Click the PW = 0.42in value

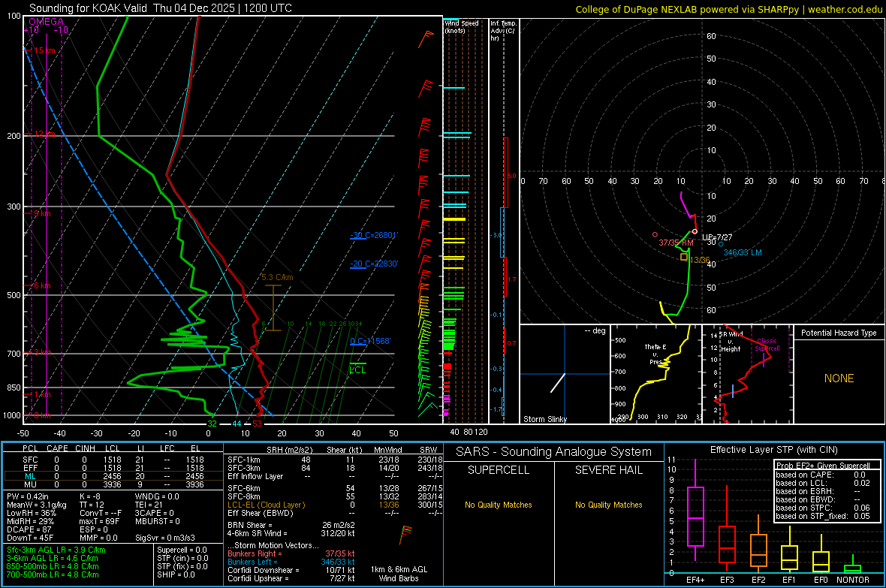pos(28,496)
